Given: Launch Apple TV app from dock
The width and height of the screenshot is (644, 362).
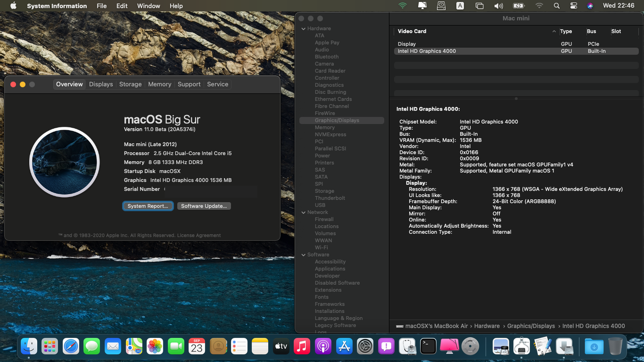Looking at the screenshot, I should [281, 346].
